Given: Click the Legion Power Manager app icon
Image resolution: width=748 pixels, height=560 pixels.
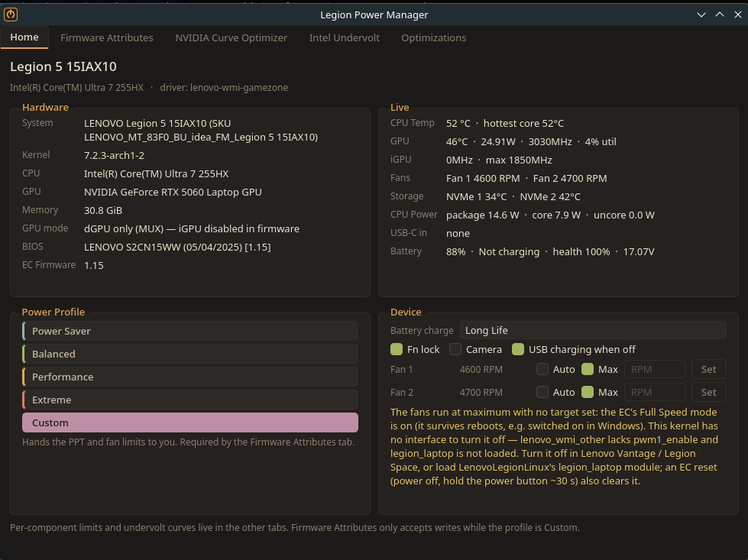Looking at the screenshot, I should pos(11,15).
